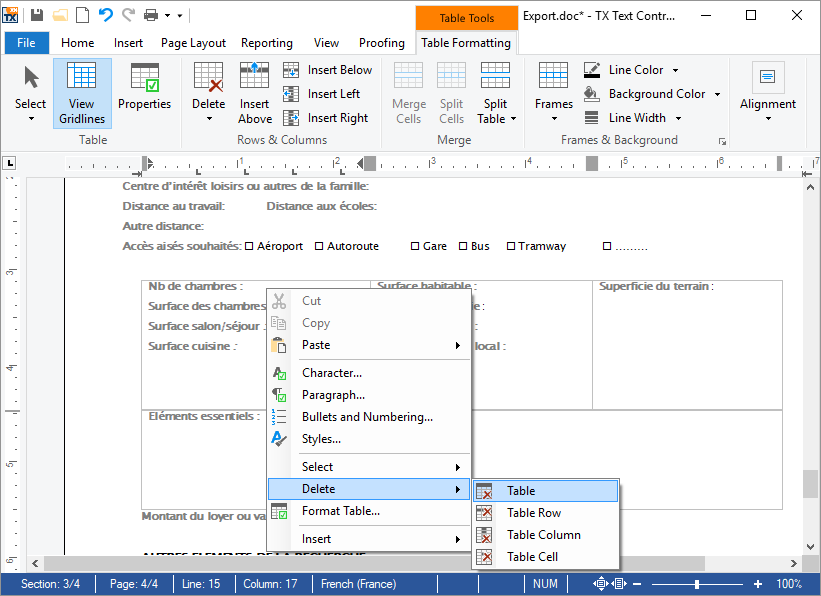Screen dimensions: 821x596
Task: Click the Line Color icon
Action: pos(592,70)
